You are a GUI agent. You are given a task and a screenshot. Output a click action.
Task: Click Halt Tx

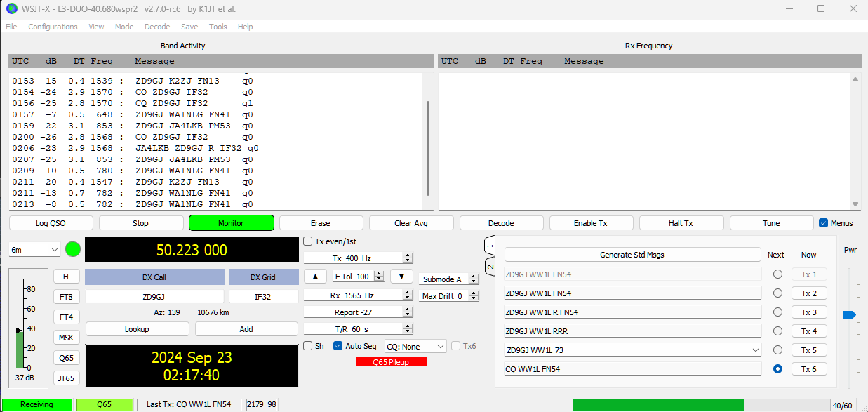coord(681,223)
